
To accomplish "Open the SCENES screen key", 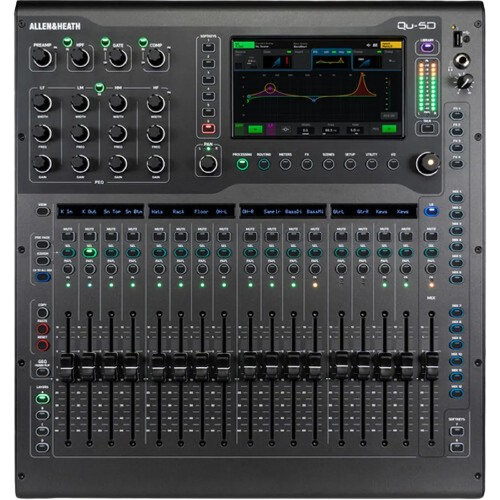I will tap(328, 164).
